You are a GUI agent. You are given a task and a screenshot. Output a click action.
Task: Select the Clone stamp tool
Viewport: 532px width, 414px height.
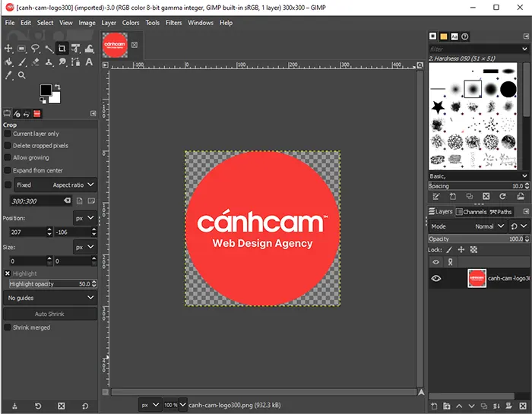tap(49, 62)
